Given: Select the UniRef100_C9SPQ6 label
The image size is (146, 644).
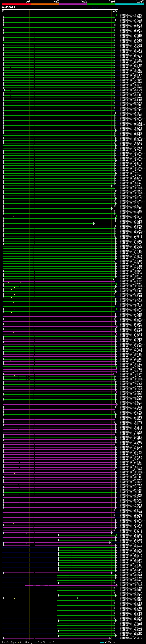Looking at the screenshot, I should click(131, 321).
